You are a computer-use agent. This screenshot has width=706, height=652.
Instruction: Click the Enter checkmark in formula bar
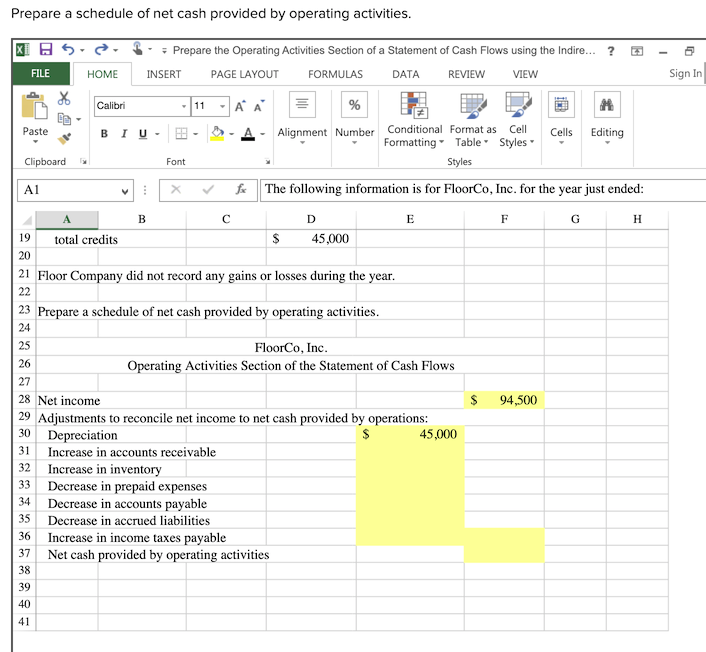208,190
